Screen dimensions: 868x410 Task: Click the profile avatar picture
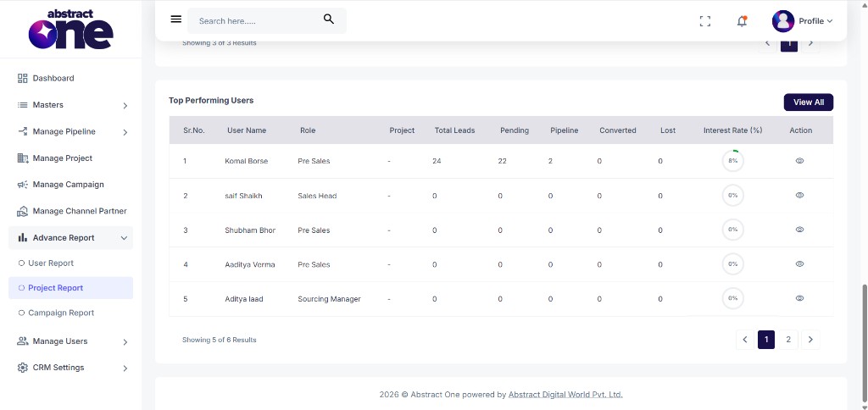[782, 21]
